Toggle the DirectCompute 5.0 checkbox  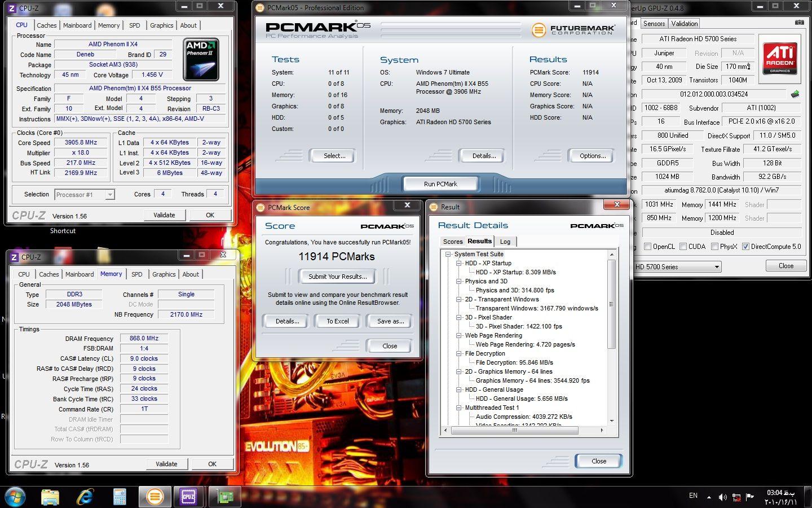click(x=745, y=246)
